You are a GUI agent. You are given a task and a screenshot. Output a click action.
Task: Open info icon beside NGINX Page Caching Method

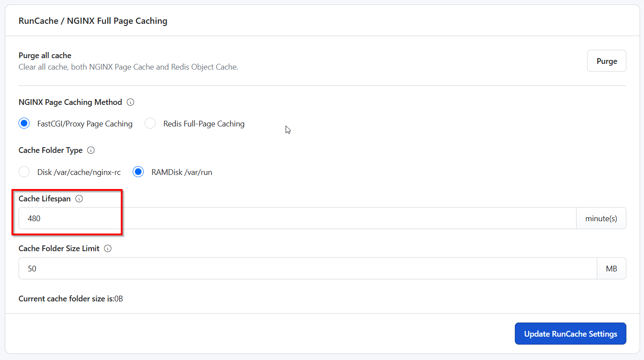coord(130,102)
